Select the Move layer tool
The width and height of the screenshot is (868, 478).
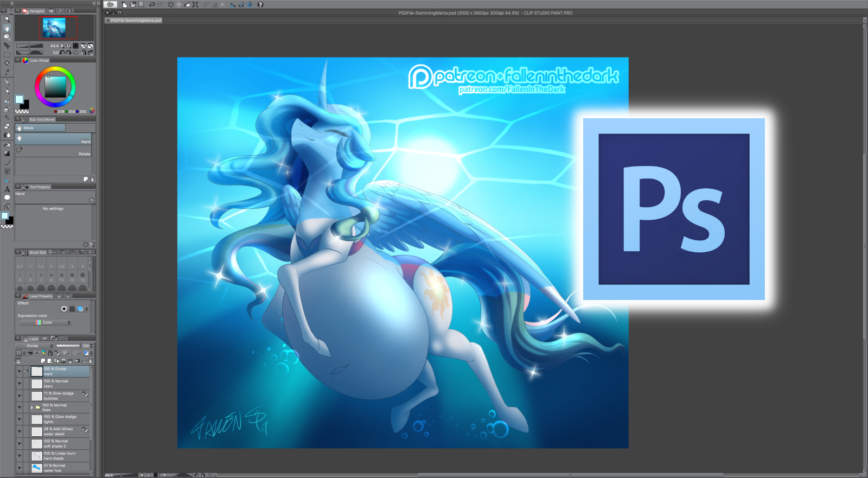(x=7, y=46)
